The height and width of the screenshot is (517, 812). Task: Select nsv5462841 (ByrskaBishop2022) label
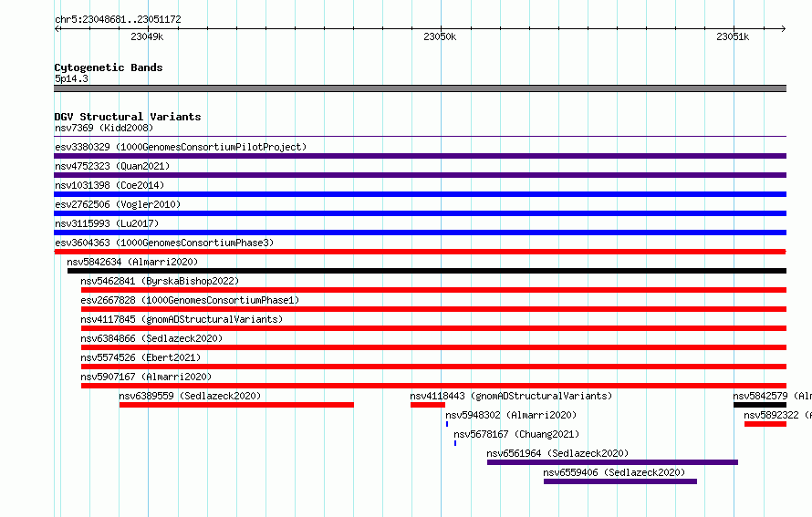point(160,281)
